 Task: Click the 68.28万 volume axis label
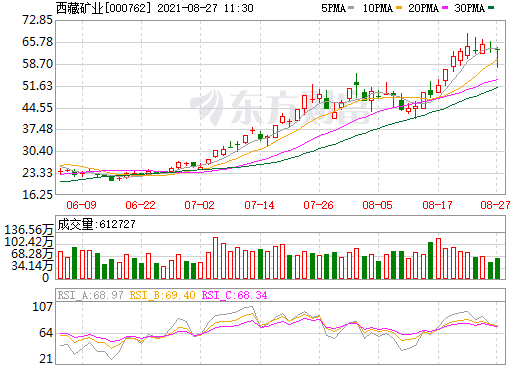coord(32,254)
